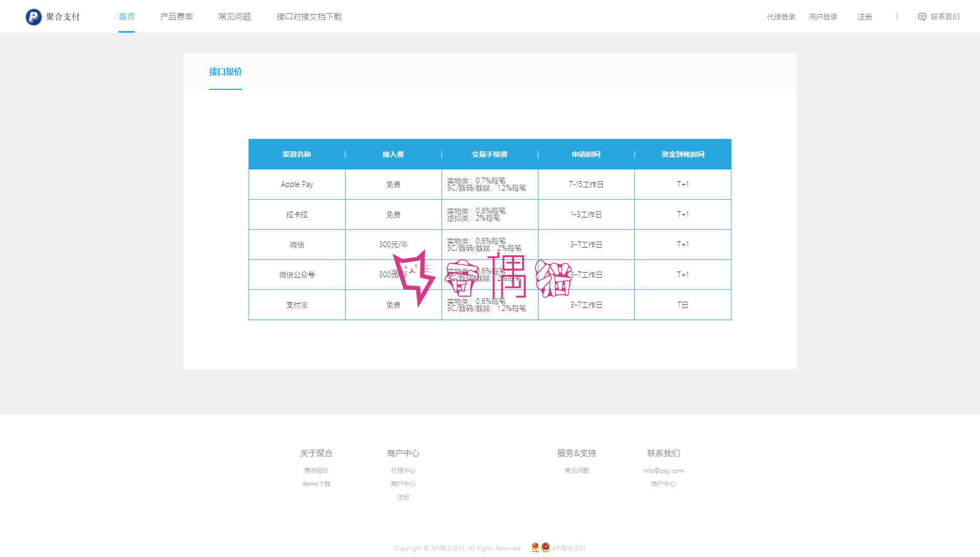Click the T+1 cell in Apple Pay row
Screen dimensions: 980x557
tap(683, 184)
